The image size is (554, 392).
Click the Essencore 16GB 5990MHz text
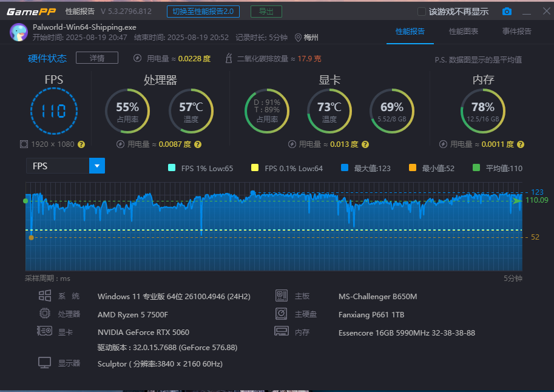407,333
